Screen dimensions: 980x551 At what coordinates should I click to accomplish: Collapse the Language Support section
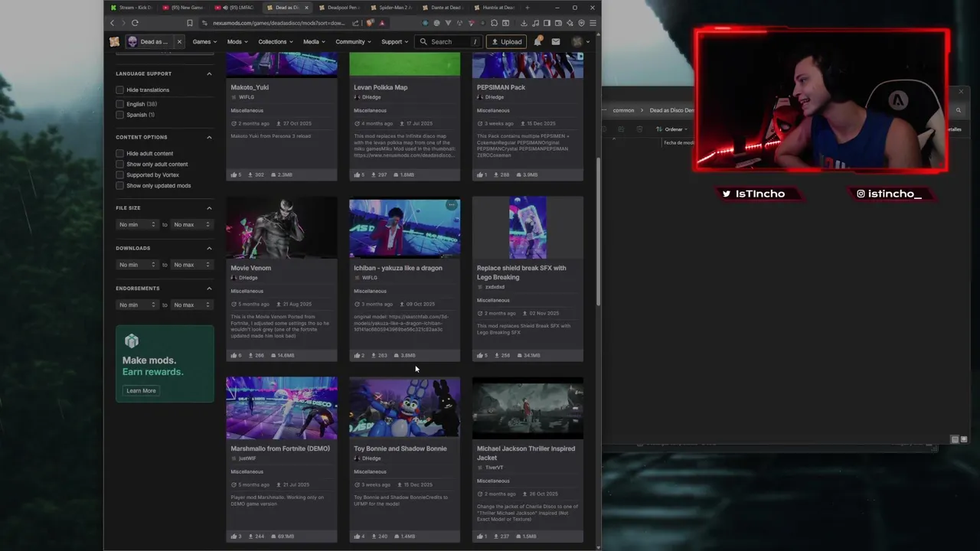(209, 73)
